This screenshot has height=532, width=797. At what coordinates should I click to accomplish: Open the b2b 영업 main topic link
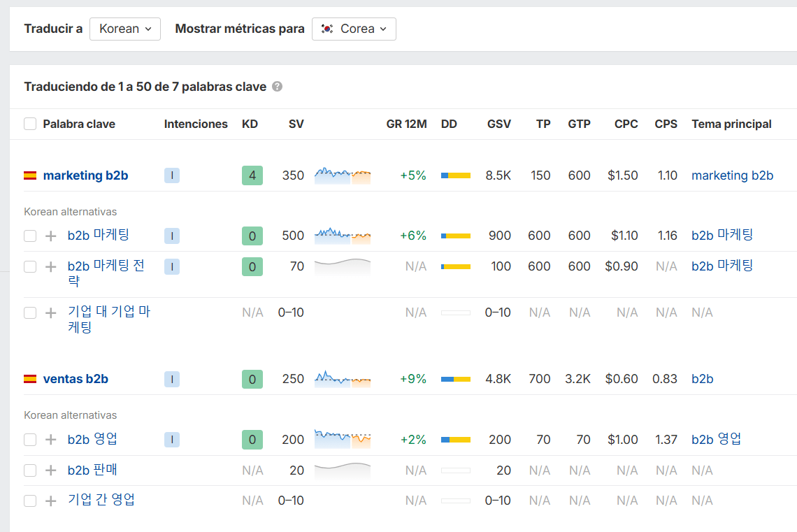pos(716,440)
